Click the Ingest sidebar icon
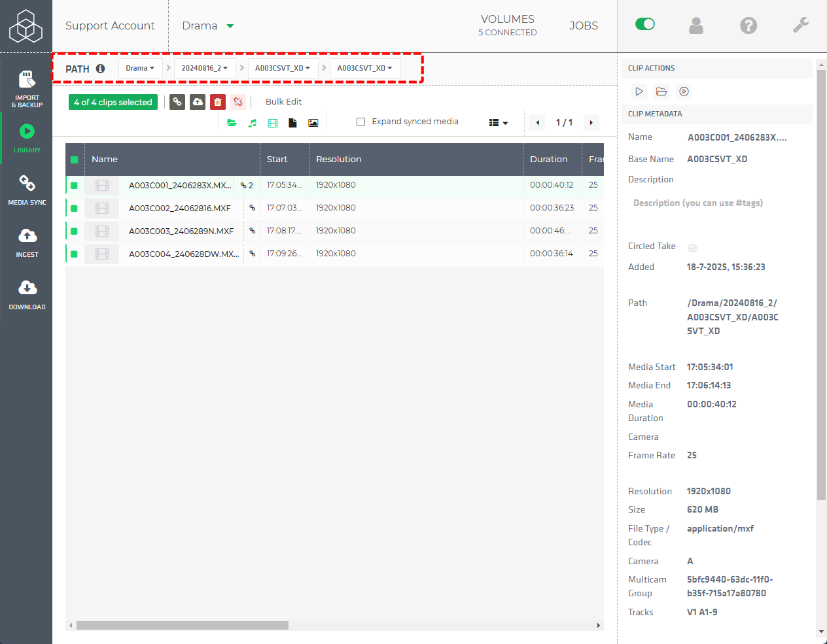 (26, 242)
